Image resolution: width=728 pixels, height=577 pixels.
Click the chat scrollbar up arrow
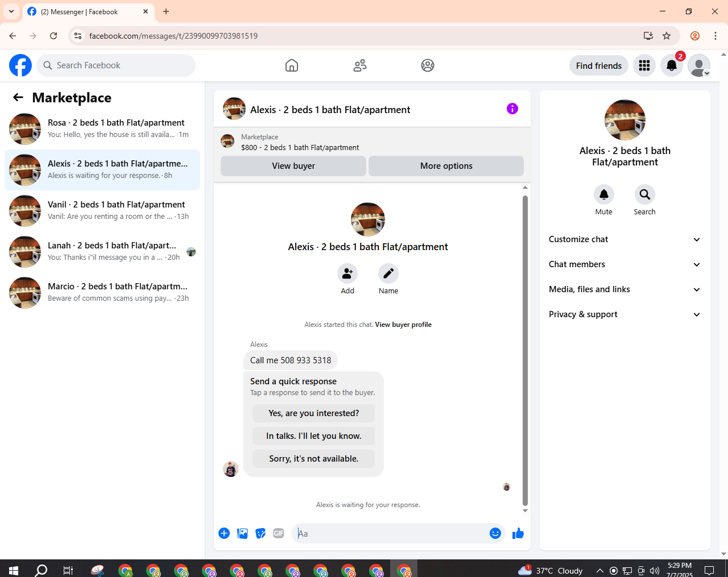pos(525,187)
